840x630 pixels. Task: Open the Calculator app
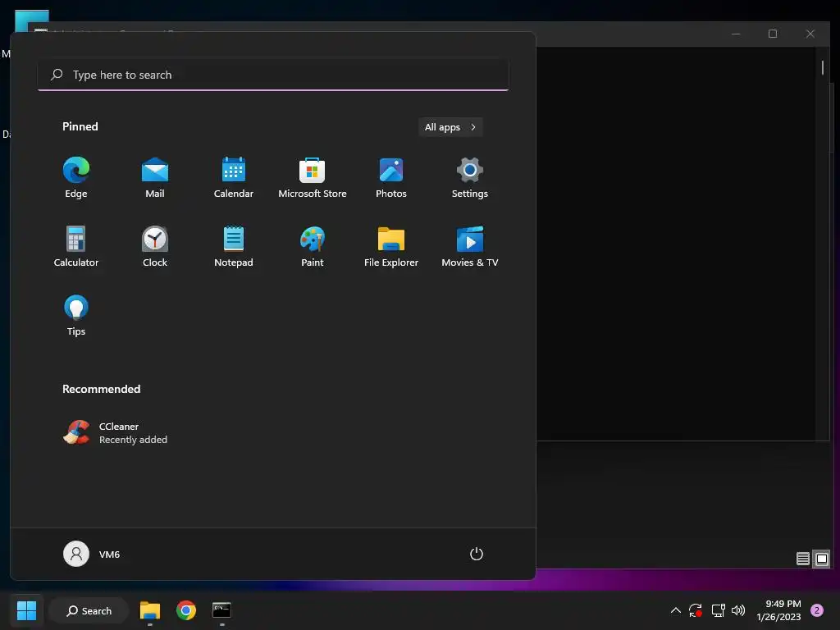[76, 246]
